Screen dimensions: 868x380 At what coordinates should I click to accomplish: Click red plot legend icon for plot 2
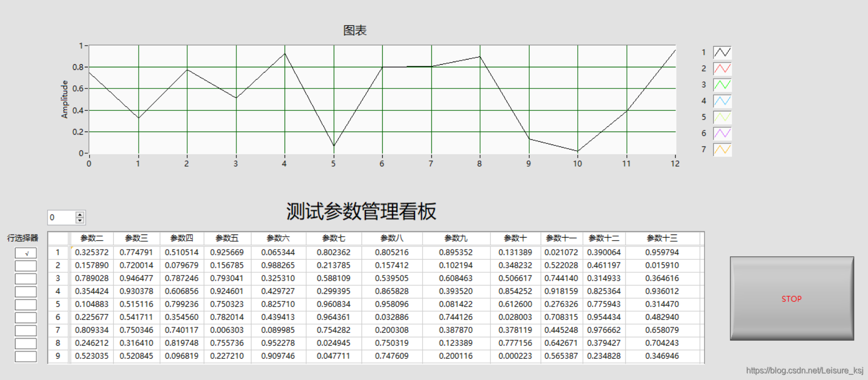point(722,68)
